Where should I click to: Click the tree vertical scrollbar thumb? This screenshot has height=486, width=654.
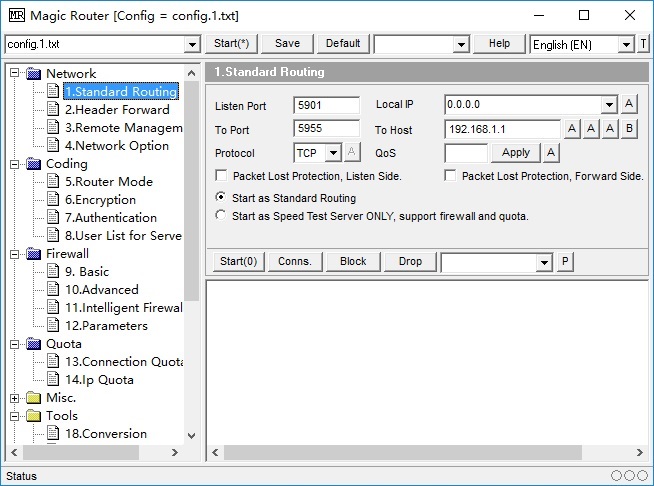pyautogui.click(x=191, y=191)
